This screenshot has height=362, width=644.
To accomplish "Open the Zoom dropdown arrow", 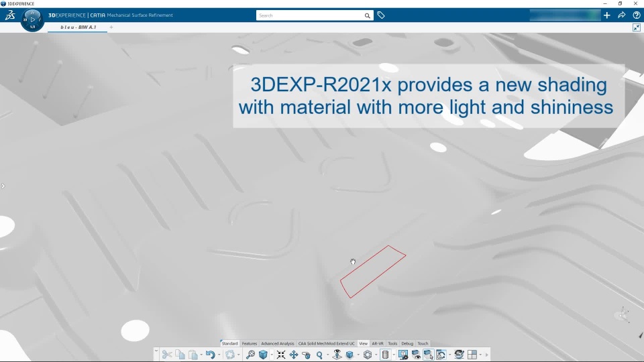I will click(x=328, y=355).
